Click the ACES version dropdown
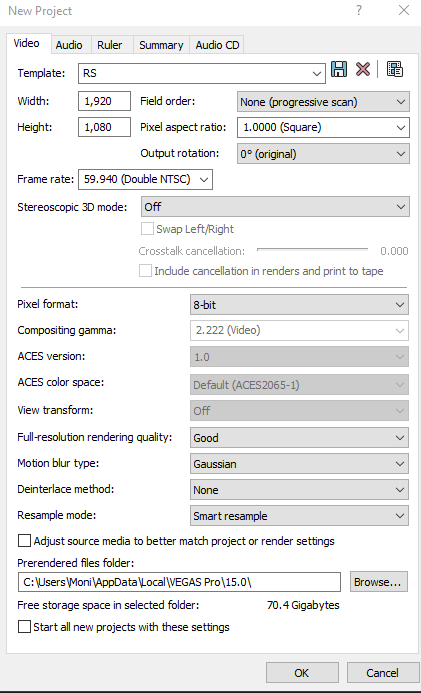 [300, 357]
